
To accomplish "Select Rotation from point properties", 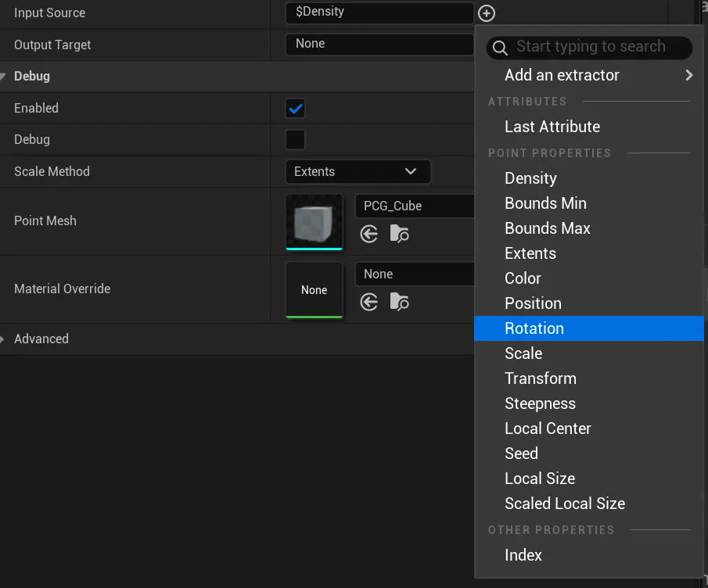I will click(x=534, y=328).
